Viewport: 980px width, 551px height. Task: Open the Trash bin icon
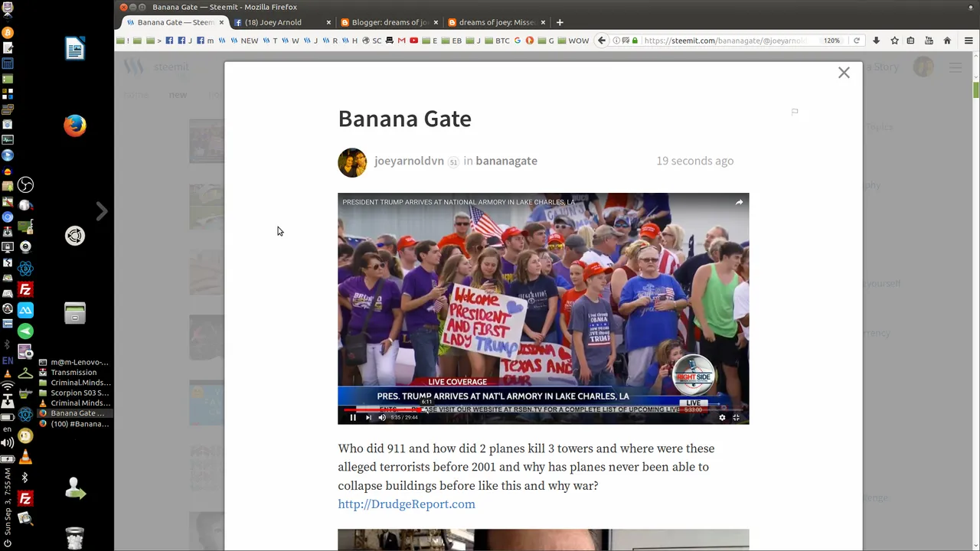pyautogui.click(x=75, y=538)
